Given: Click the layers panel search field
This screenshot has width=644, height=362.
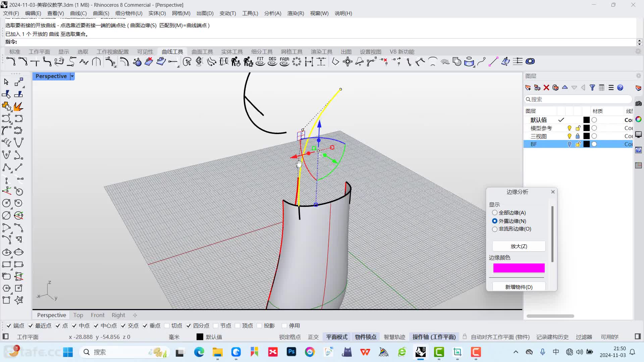Looking at the screenshot, I should (578, 99).
